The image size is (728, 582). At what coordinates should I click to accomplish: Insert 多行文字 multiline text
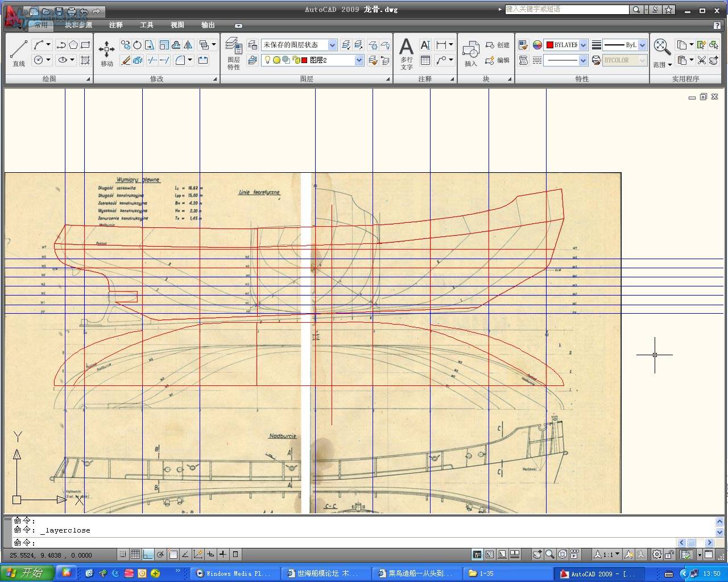tap(406, 53)
